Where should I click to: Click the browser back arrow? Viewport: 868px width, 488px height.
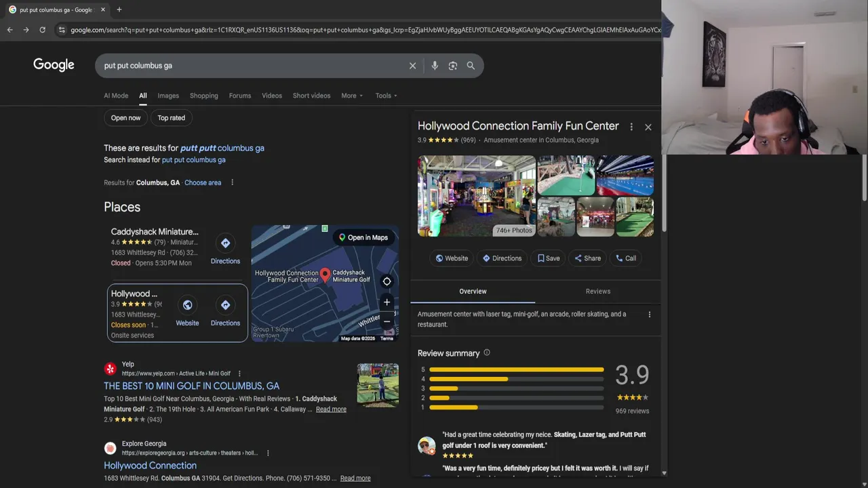click(9, 30)
